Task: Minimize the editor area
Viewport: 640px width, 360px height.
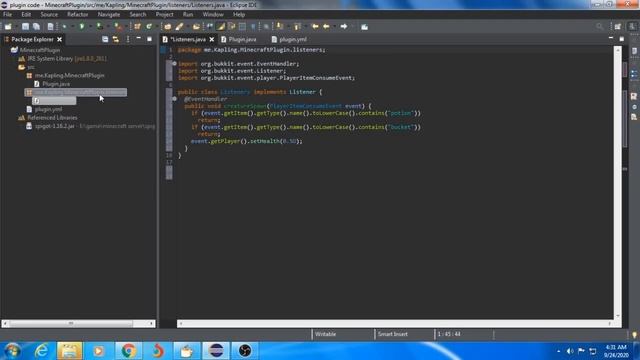Action: point(611,38)
